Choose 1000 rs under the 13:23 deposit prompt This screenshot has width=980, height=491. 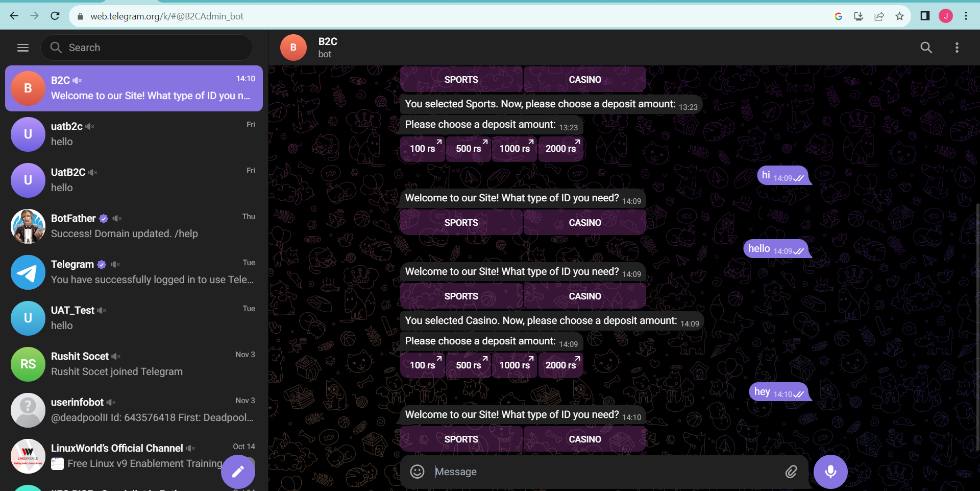(514, 149)
